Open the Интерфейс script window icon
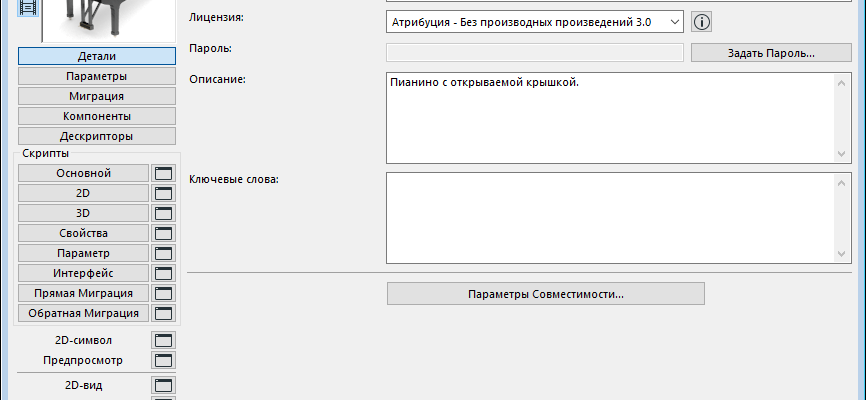Viewport: 866px width, 400px height. [162, 274]
